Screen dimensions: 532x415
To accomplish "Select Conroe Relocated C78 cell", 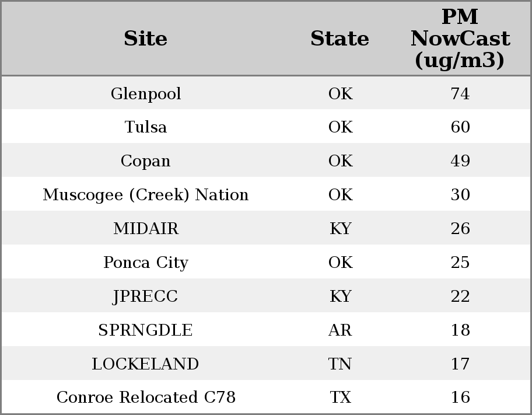I will tap(146, 397).
